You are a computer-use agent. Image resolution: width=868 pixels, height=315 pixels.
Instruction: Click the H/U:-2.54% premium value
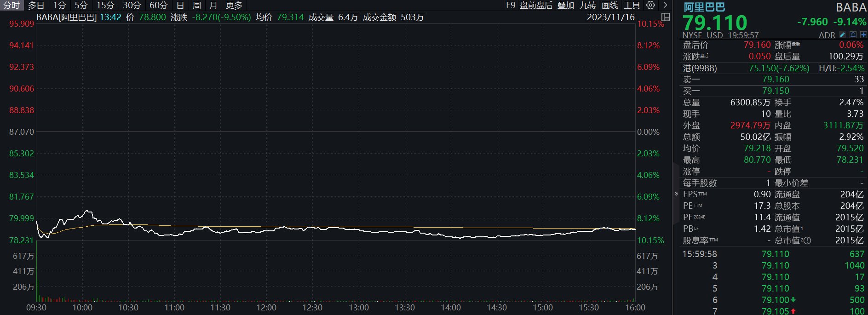tap(842, 68)
